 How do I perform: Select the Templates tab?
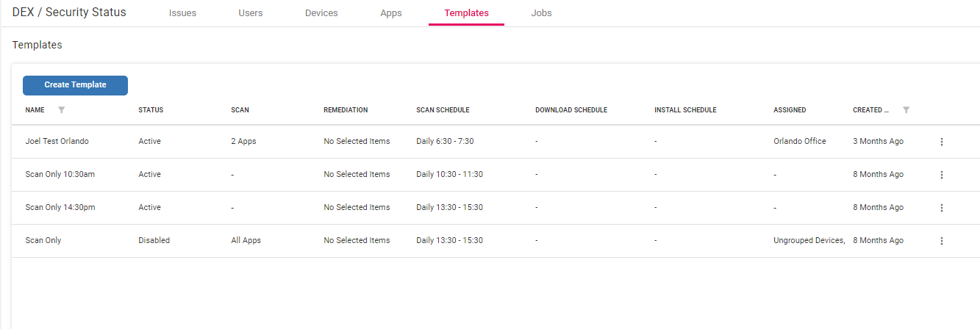point(466,13)
